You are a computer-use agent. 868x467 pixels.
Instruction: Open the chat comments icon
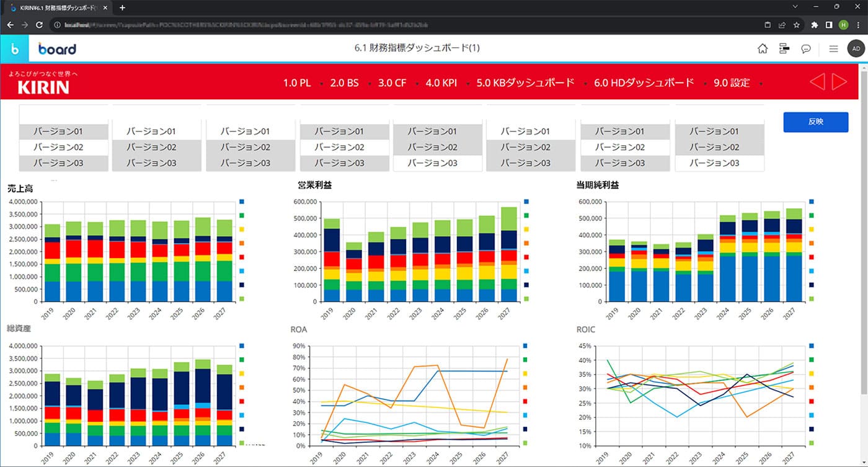pyautogui.click(x=806, y=49)
